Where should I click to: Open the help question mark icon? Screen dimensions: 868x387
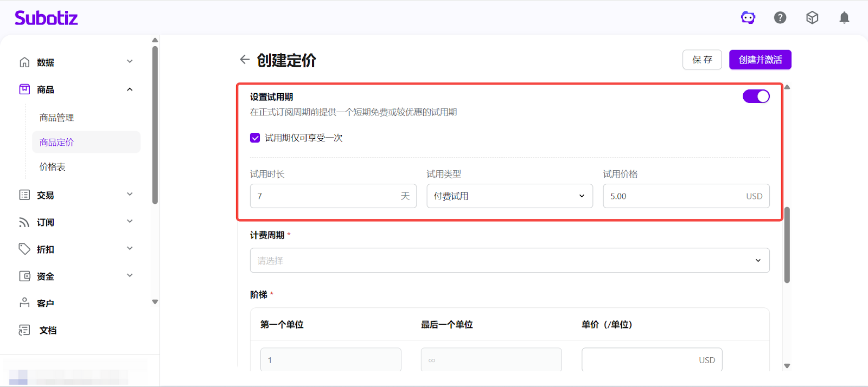point(780,18)
